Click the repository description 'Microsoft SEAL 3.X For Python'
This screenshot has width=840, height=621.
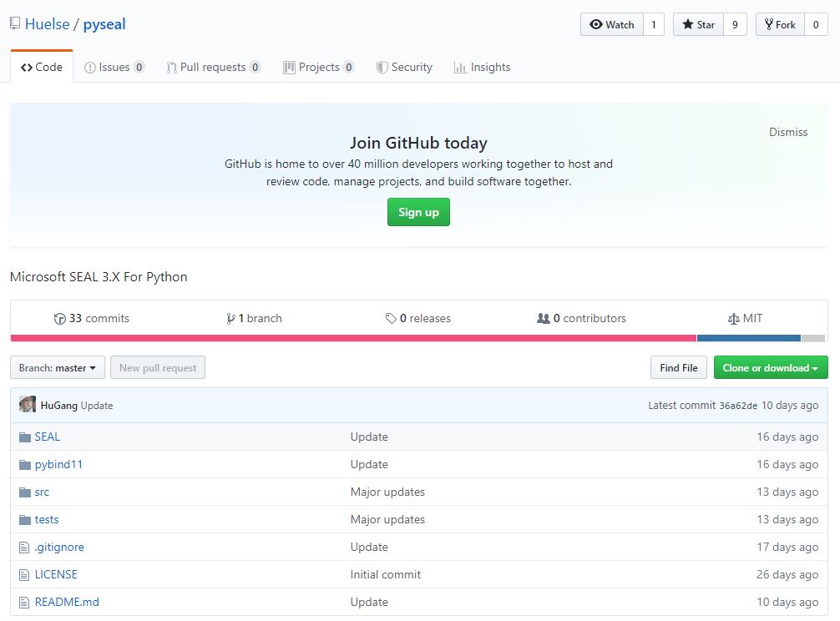coord(99,277)
